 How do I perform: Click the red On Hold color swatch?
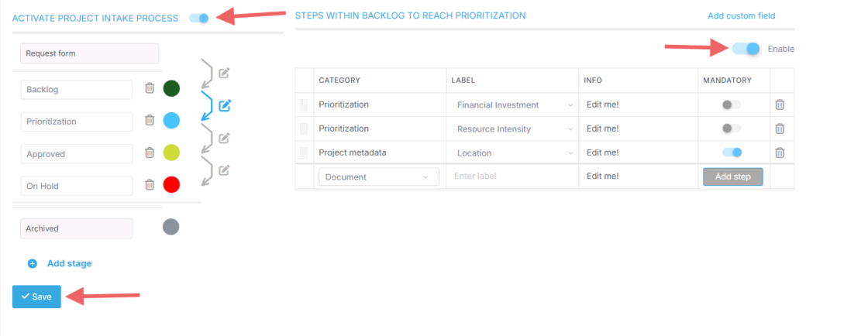(x=171, y=185)
